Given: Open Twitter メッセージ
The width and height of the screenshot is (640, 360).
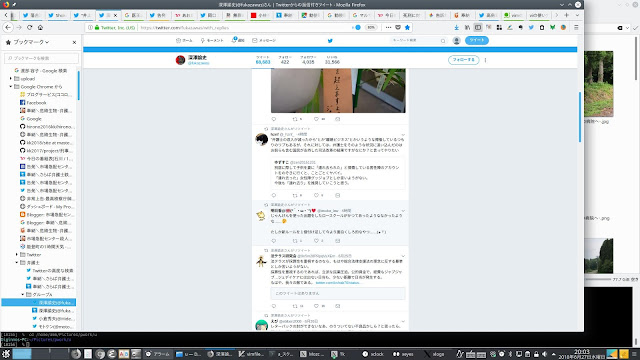Looking at the screenshot, I should click(264, 40).
